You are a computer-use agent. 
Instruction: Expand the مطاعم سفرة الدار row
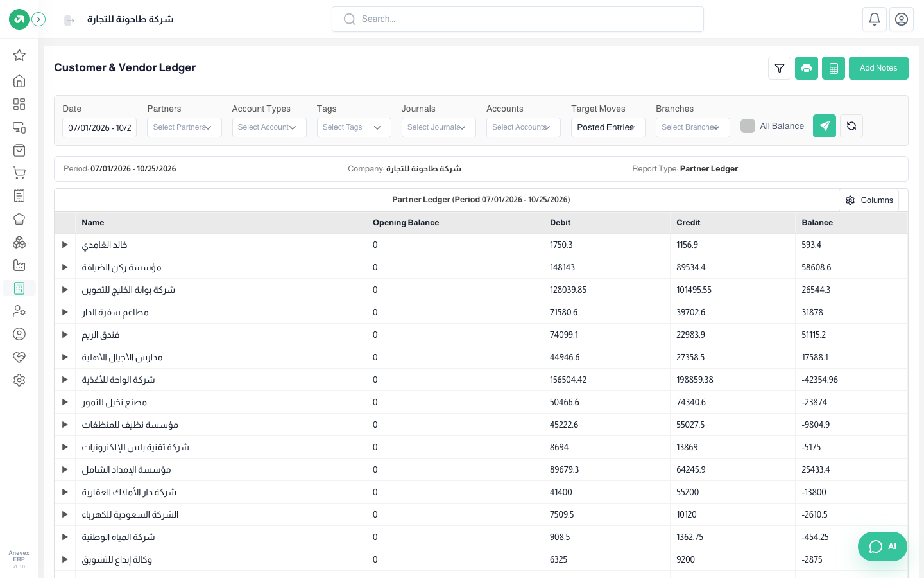click(x=65, y=312)
